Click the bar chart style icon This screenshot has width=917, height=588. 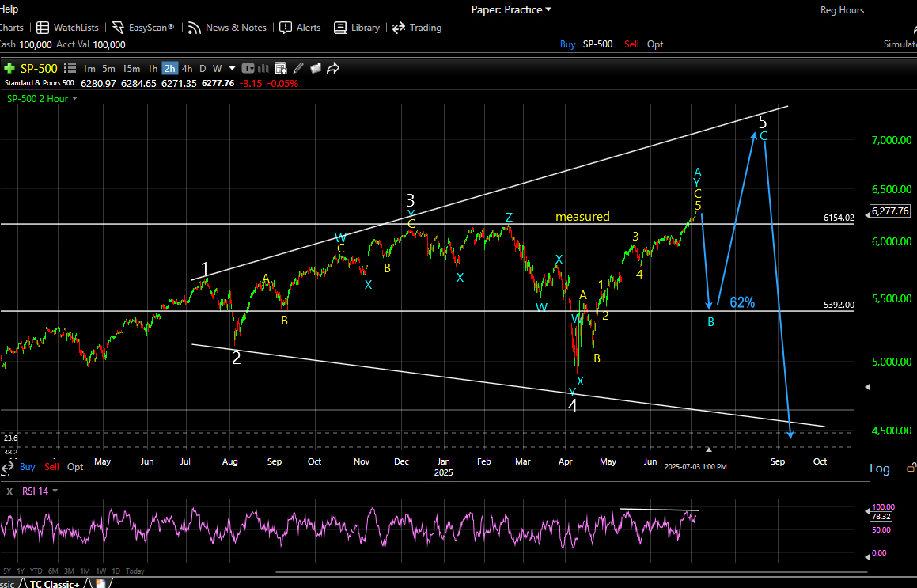click(x=263, y=68)
